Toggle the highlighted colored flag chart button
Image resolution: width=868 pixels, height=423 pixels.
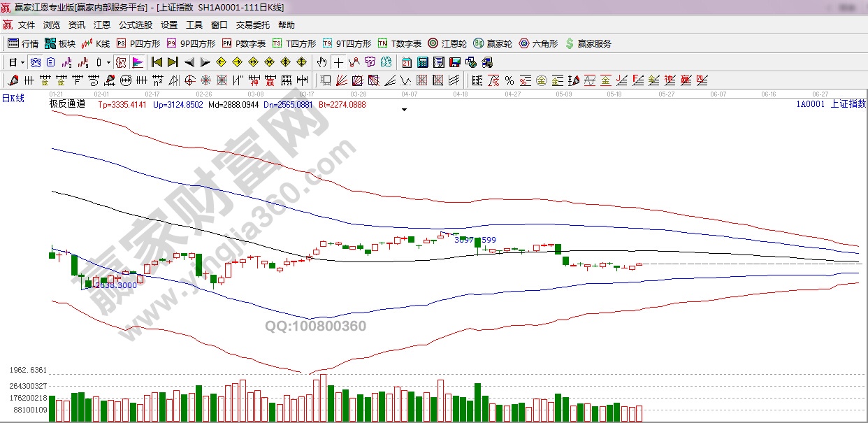point(137,62)
